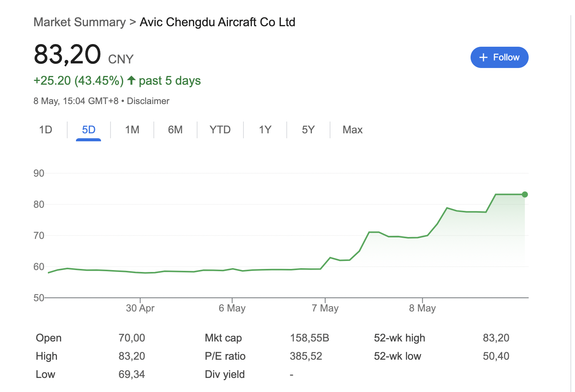The width and height of the screenshot is (575, 392).
Task: Click the 52-wk low value 50,40
Action: click(496, 356)
